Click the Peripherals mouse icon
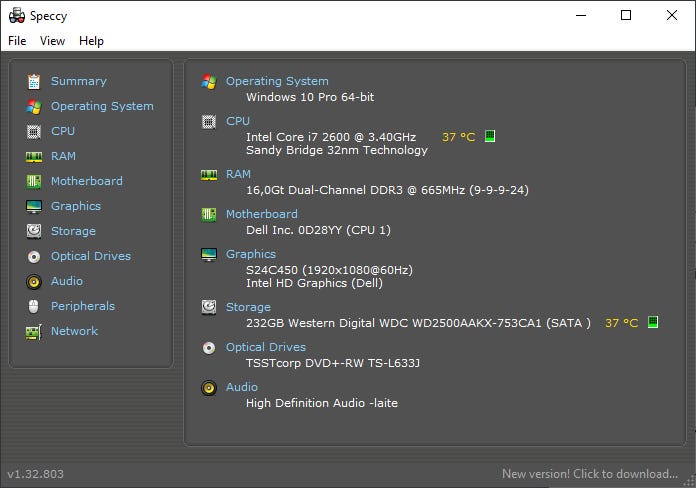 coord(34,306)
